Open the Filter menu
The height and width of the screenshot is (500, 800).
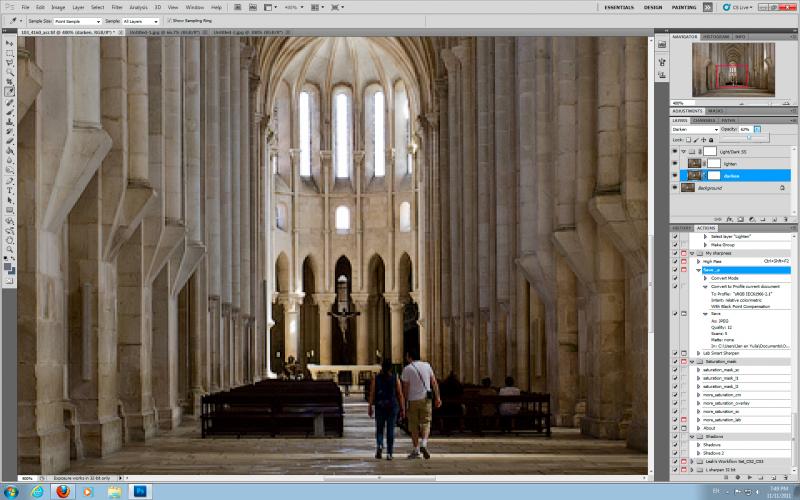pos(117,8)
